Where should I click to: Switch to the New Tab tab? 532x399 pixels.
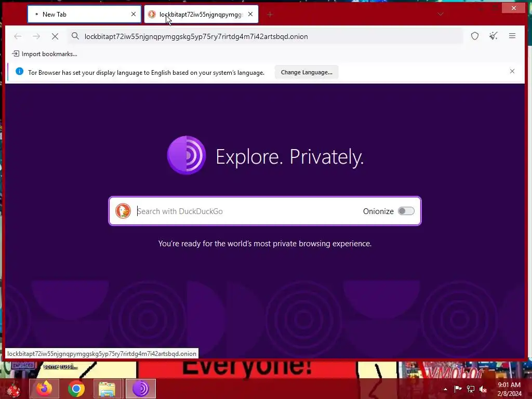[x=84, y=14]
